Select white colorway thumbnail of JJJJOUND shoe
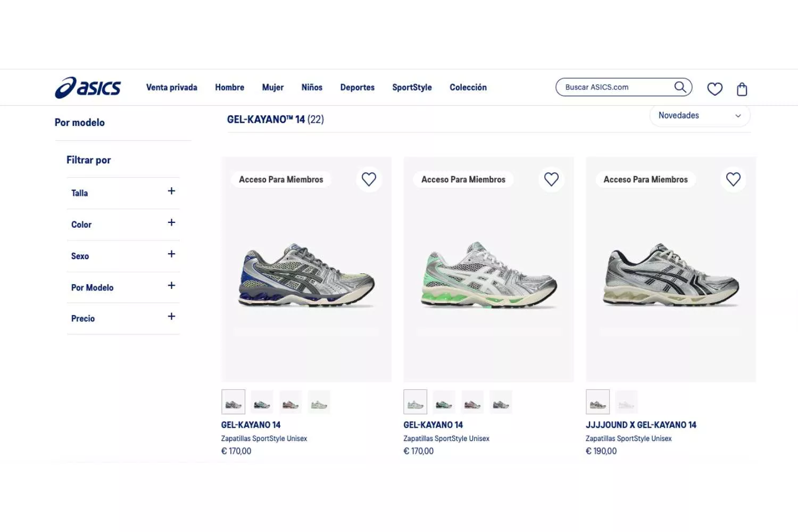 (x=626, y=402)
